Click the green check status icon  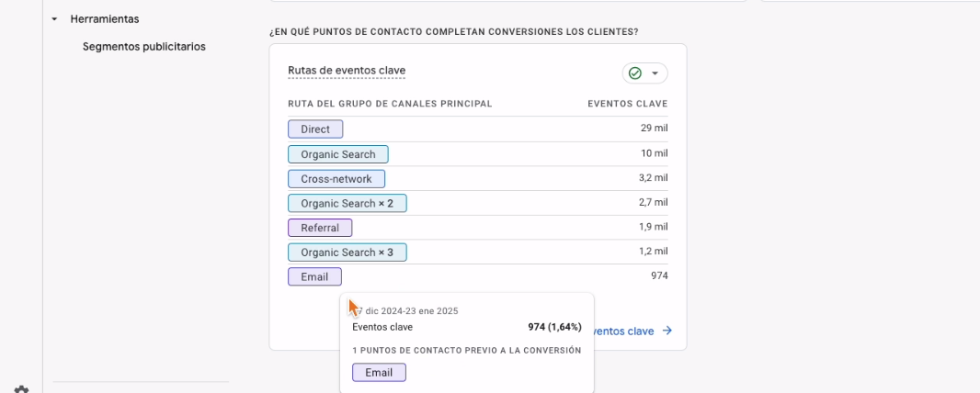(x=634, y=73)
